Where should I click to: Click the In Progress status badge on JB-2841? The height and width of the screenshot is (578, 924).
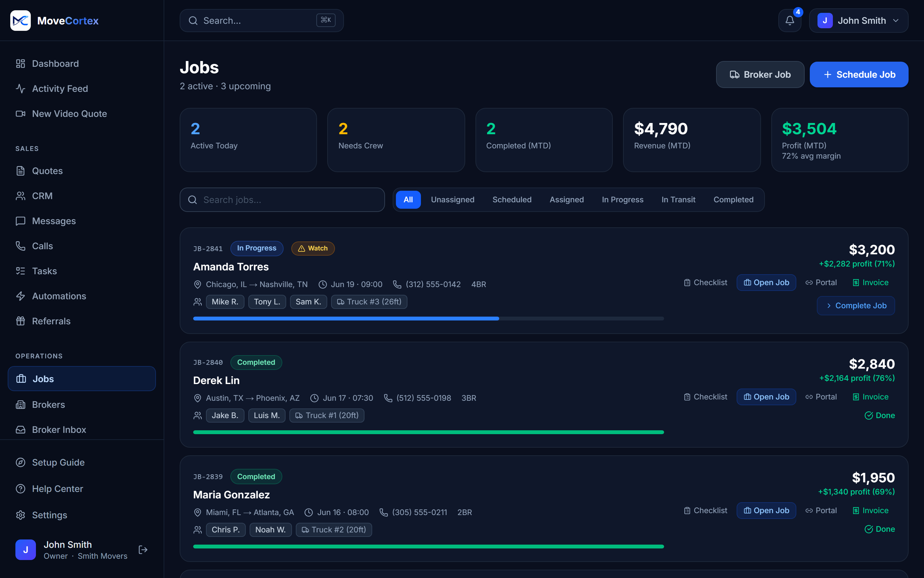pyautogui.click(x=257, y=249)
